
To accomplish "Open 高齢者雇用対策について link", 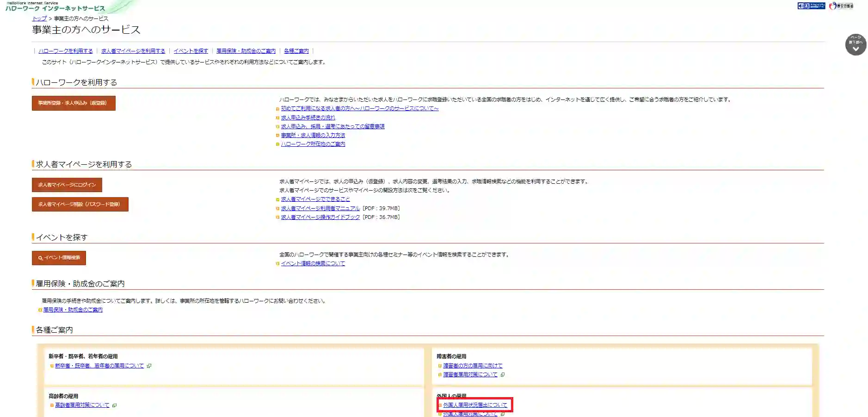I will [82, 405].
